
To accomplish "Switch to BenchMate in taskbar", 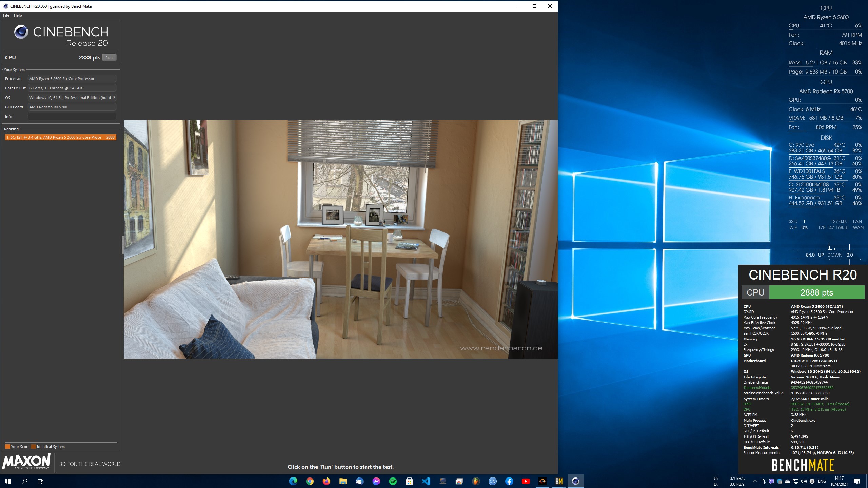I will point(559,481).
